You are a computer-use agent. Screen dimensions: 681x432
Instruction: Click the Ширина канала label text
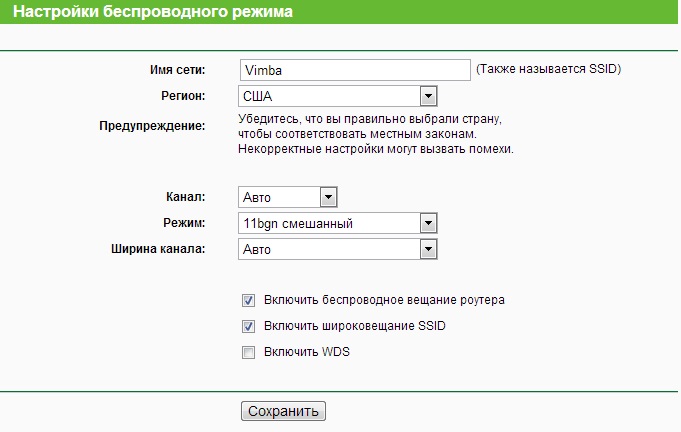pos(156,248)
